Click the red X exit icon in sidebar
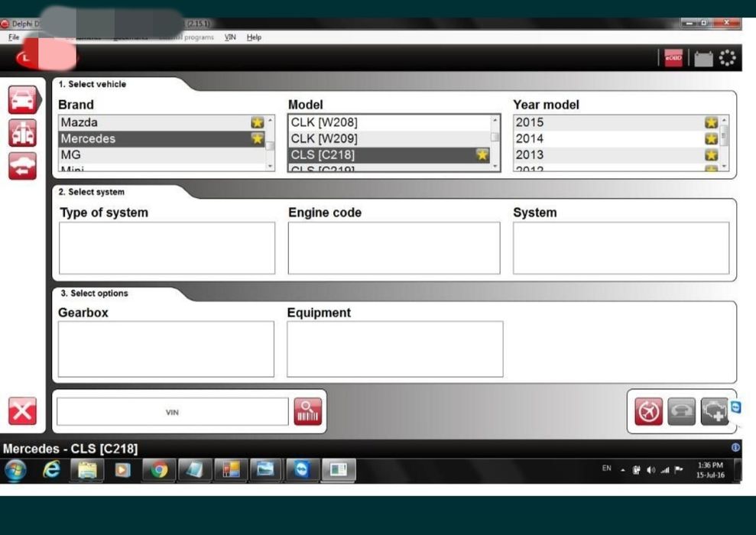 click(x=22, y=411)
